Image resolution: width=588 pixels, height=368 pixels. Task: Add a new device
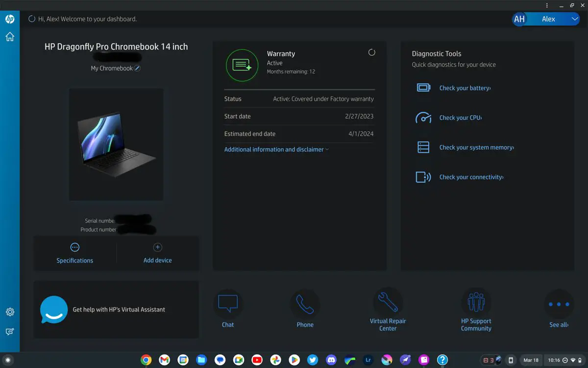158,254
